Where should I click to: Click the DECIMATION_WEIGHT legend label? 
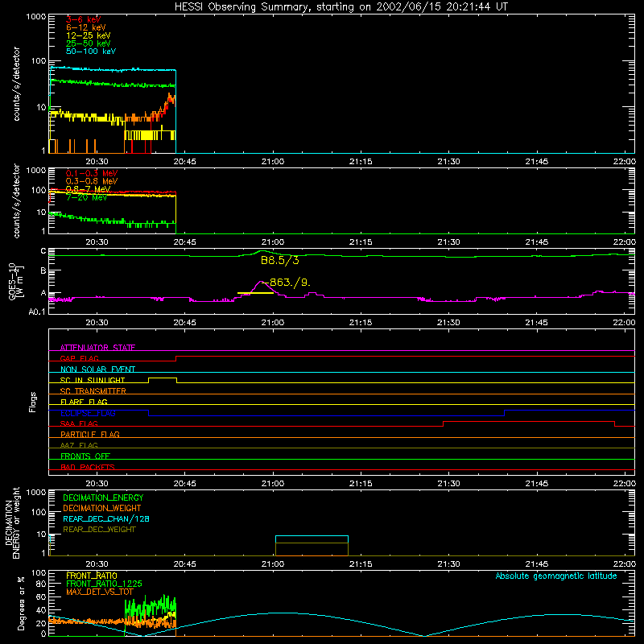pos(102,508)
